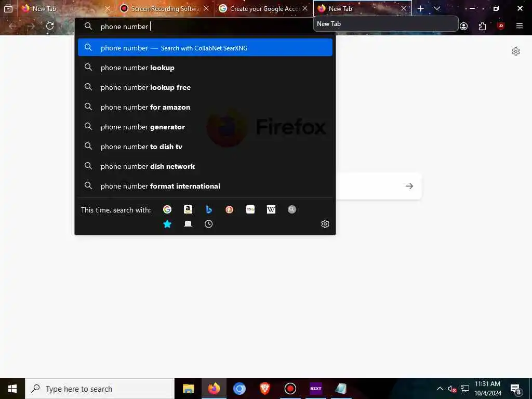Open network status tray icon
This screenshot has height=399, width=532.
465,389
